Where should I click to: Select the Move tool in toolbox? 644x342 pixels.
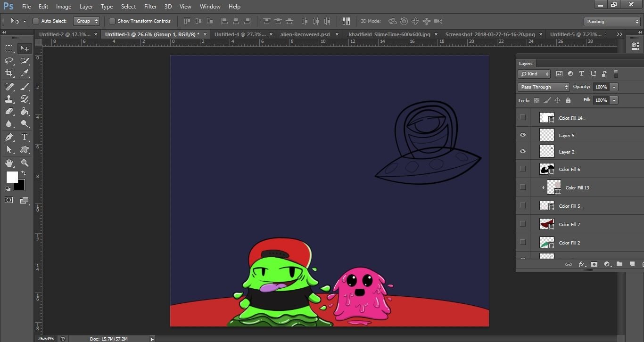click(x=24, y=49)
